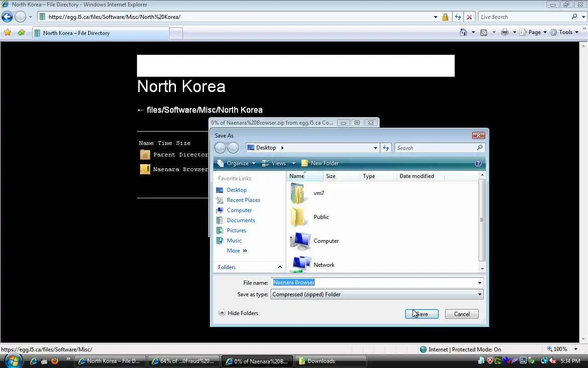The width and height of the screenshot is (588, 368).
Task: Select the Network item in file list
Action: click(x=324, y=265)
